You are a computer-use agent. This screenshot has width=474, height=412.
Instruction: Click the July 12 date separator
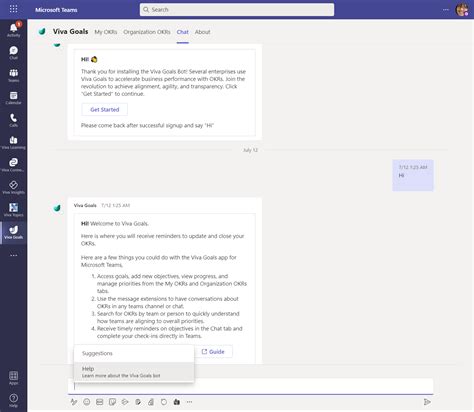[x=250, y=150]
